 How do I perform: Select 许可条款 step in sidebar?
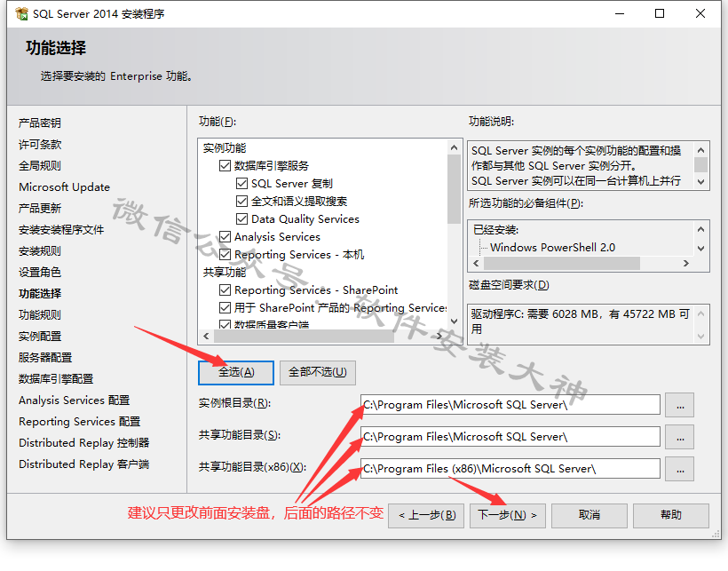40,145
